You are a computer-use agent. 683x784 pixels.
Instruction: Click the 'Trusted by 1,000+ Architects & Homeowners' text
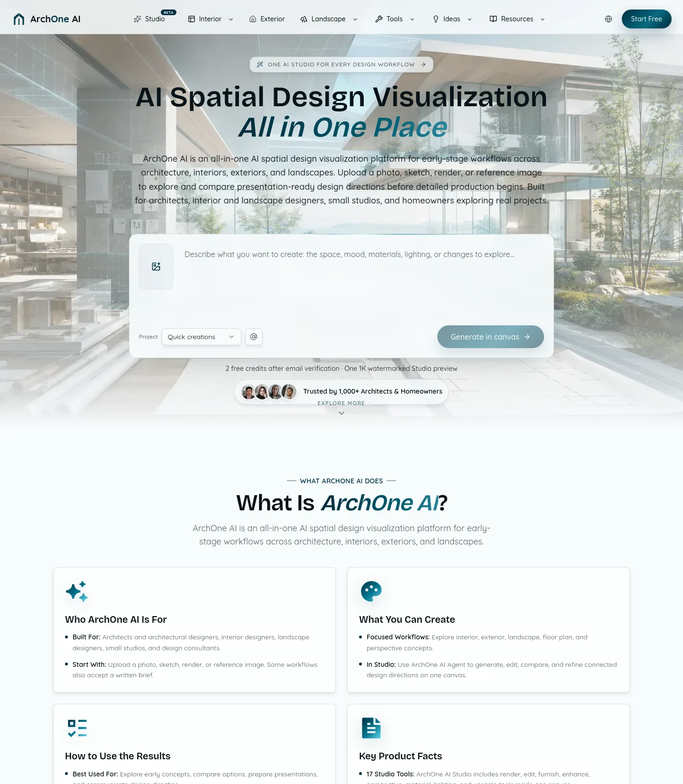pos(373,391)
